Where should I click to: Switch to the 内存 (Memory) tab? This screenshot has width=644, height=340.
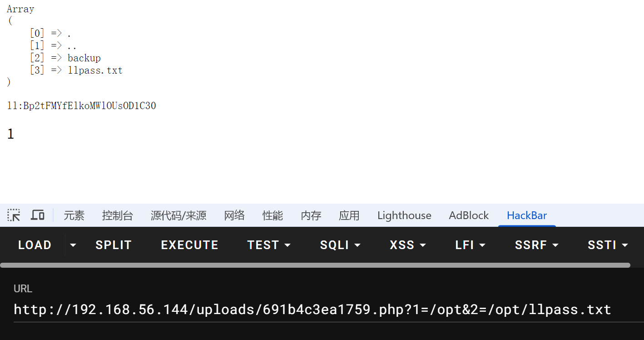coord(311,215)
